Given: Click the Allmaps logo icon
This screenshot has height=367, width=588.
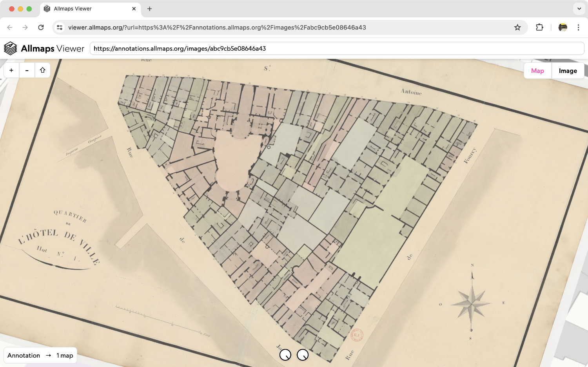Looking at the screenshot, I should tap(11, 48).
